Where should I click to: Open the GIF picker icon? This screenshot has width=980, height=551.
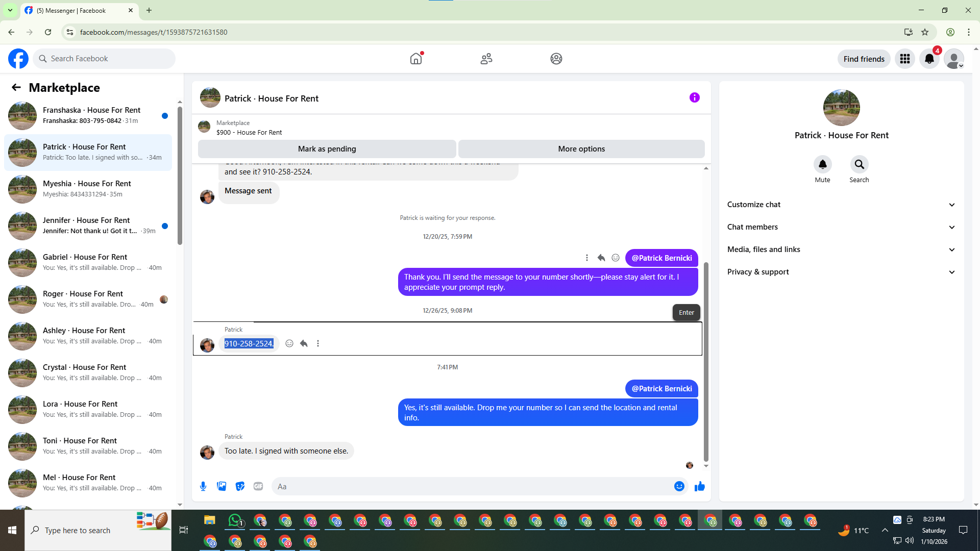pos(258,486)
